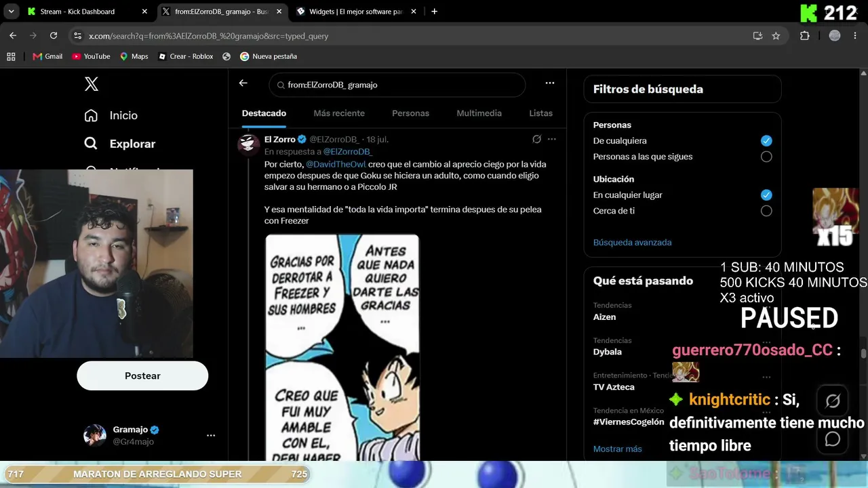868x488 pixels.
Task: Click the Grok icon on El Zorro's post
Action: tap(536, 139)
